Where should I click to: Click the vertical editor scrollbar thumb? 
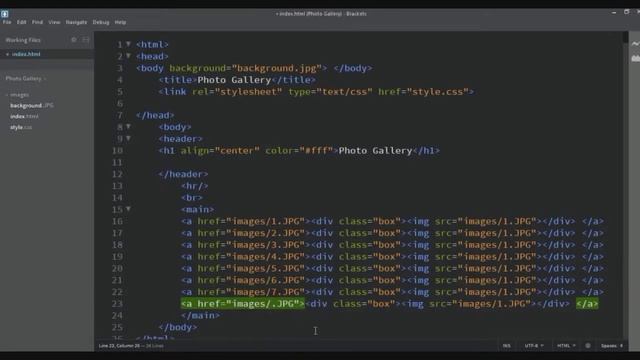[625, 37]
